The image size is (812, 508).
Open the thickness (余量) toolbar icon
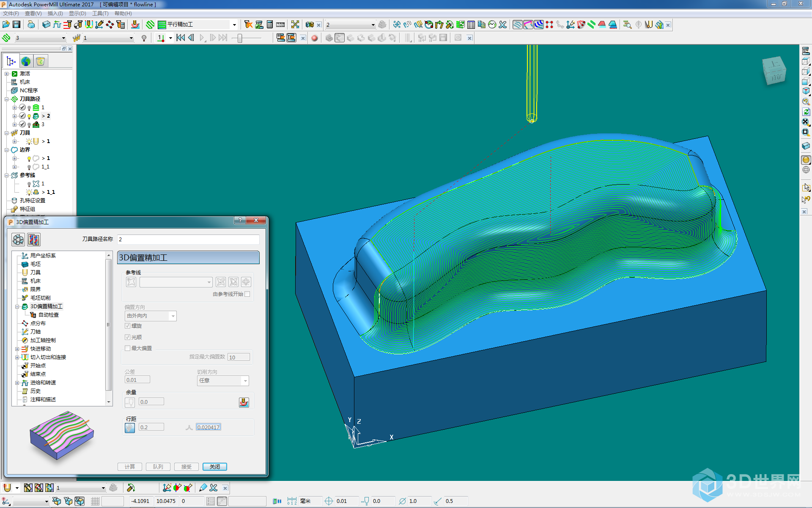135,25
